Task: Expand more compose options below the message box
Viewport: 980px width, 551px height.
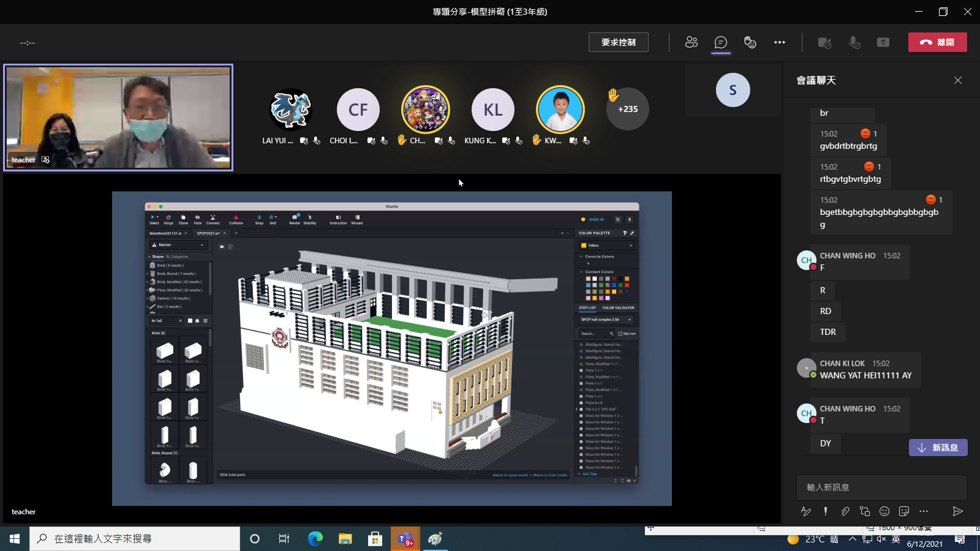Action: click(x=924, y=511)
